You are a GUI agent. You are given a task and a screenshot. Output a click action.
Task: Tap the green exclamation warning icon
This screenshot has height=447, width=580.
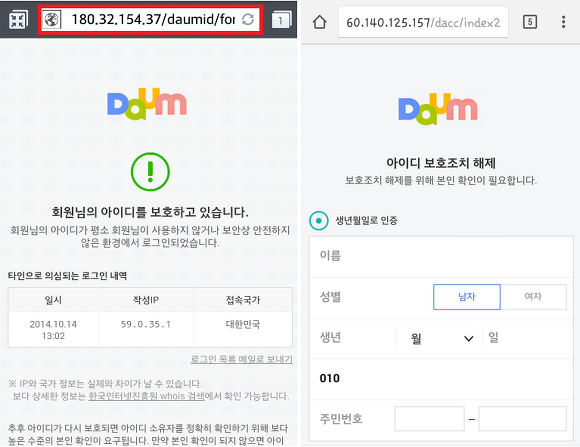coord(150,172)
